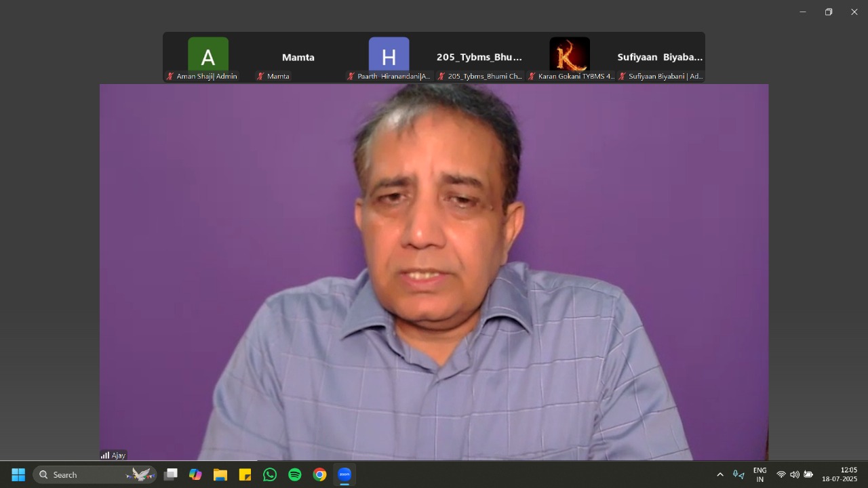This screenshot has width=868, height=488.
Task: Select Karan Gokani's fiery K tile
Action: [x=569, y=56]
